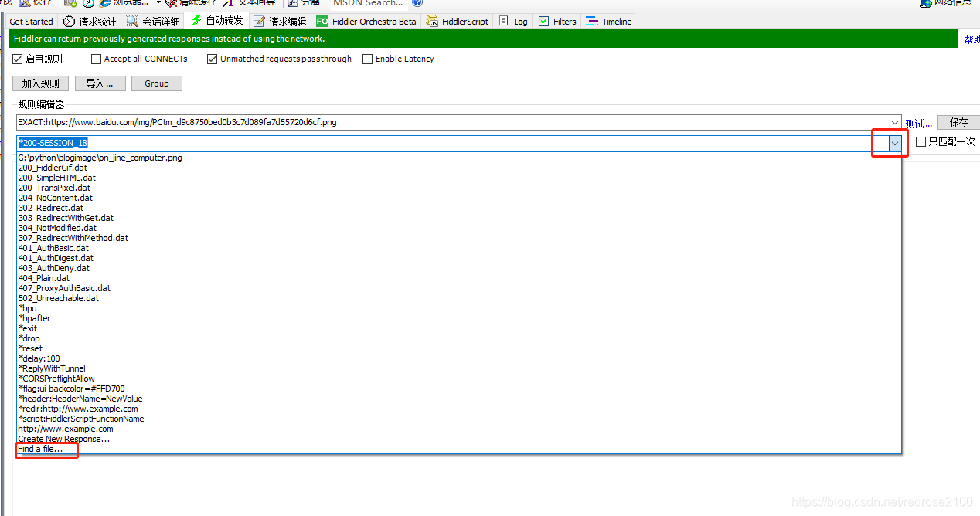This screenshot has height=516, width=980.
Task: Click the EXACT baidu URL match field
Action: pos(453,122)
